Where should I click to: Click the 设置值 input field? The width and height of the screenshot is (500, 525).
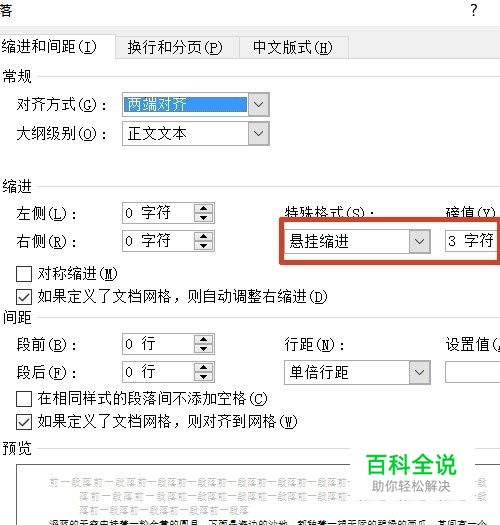pyautogui.click(x=473, y=372)
